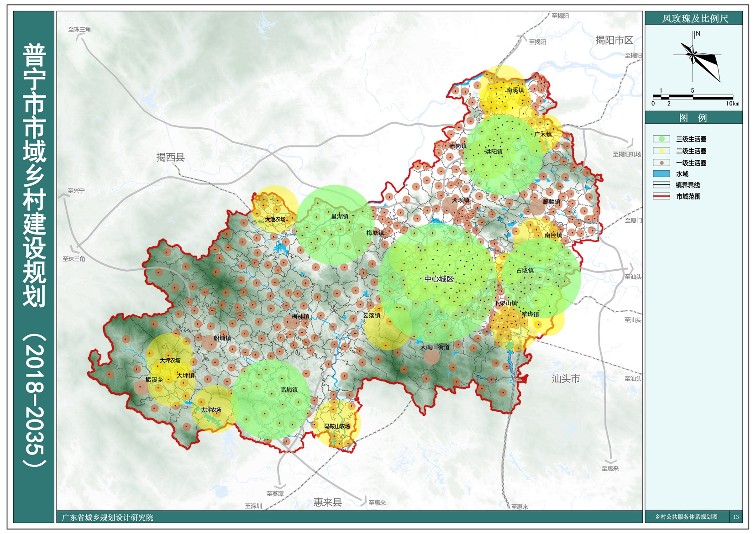Viewport: 756px width, 534px height.
Task: Click the 军埠镇 map label
Action: (530, 314)
